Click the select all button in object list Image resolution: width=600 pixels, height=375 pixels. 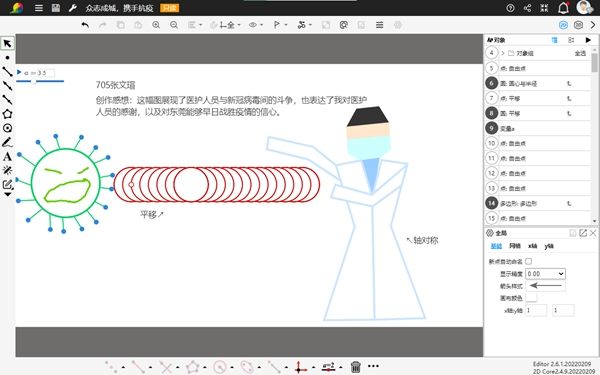[x=580, y=53]
